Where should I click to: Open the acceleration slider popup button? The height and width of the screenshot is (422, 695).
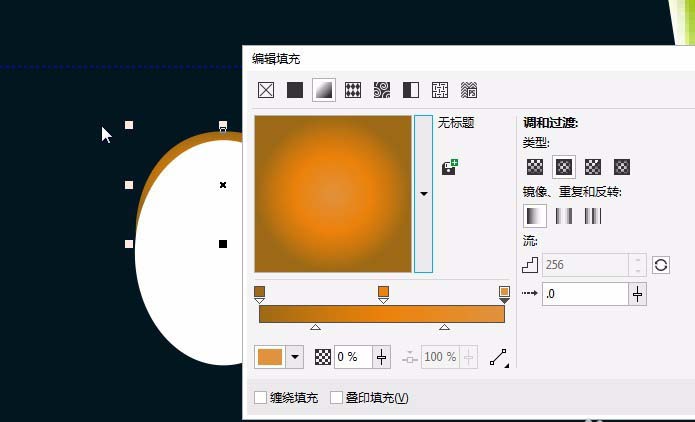637,294
